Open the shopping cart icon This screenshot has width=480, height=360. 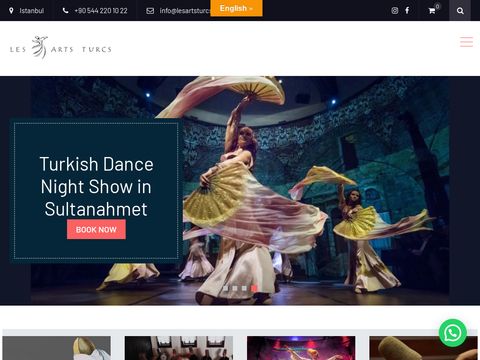pos(432,11)
